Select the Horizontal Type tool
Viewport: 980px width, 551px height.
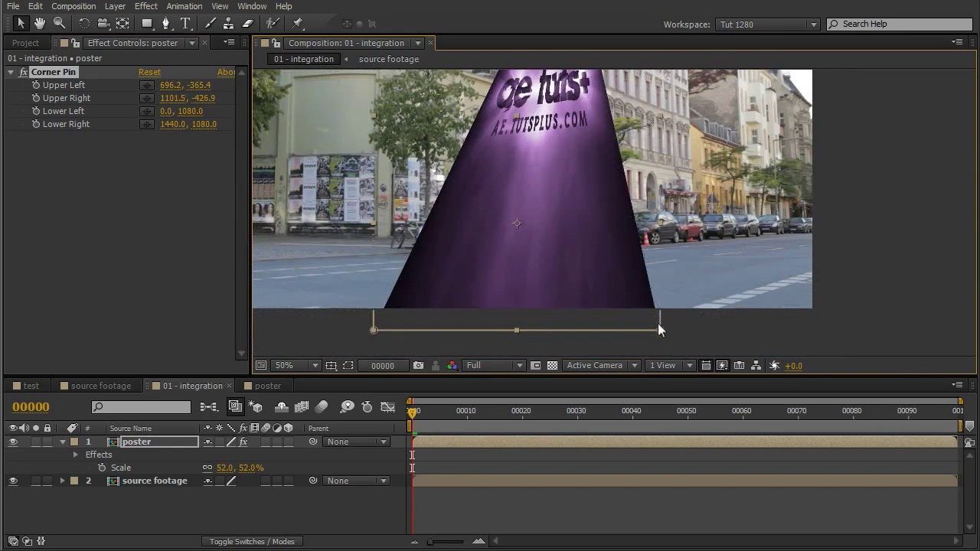click(185, 24)
